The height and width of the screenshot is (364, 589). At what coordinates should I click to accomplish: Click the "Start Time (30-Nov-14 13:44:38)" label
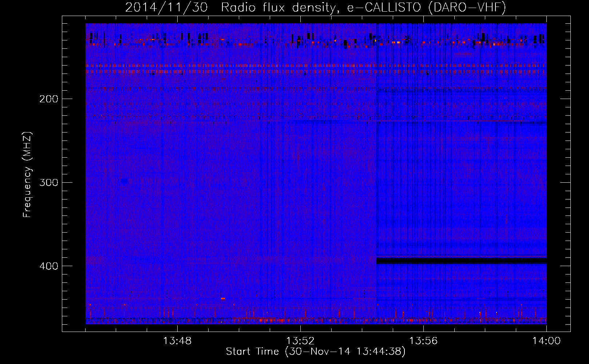316,352
